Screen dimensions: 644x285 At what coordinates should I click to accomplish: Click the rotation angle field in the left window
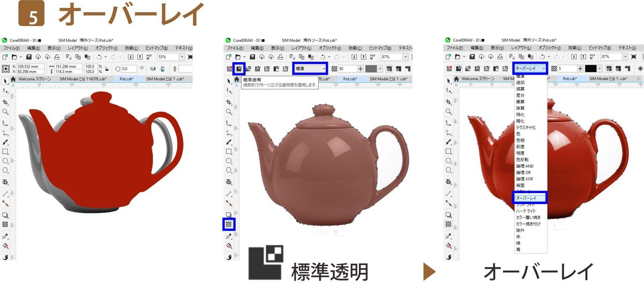click(x=128, y=69)
